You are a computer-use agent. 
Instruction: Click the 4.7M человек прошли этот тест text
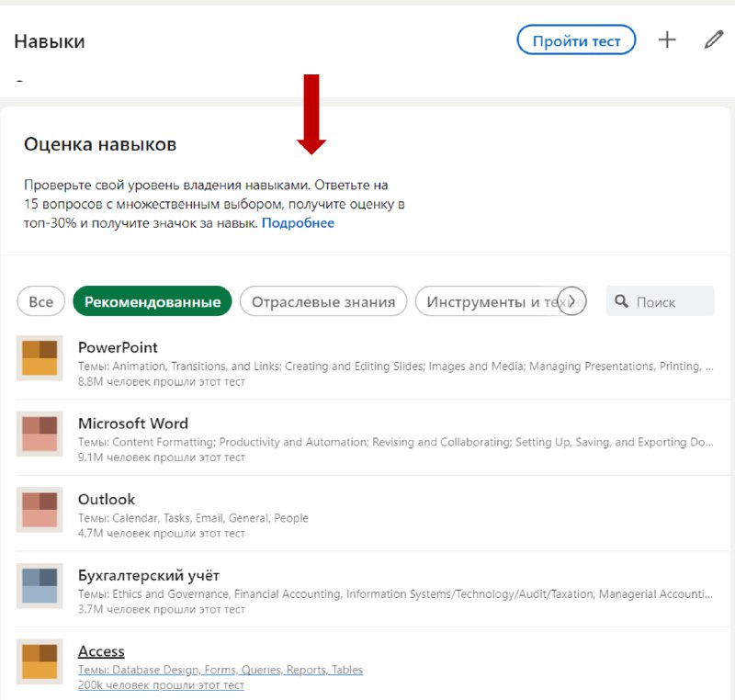click(x=162, y=533)
